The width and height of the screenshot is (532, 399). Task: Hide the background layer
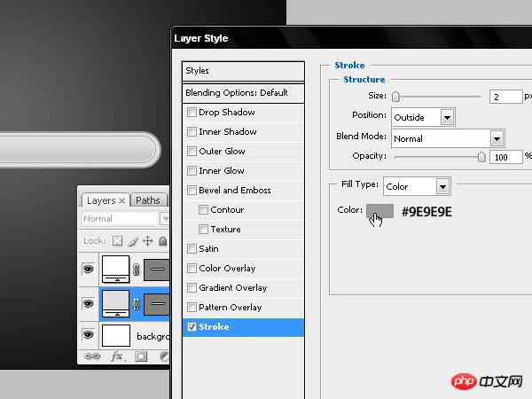(88, 335)
